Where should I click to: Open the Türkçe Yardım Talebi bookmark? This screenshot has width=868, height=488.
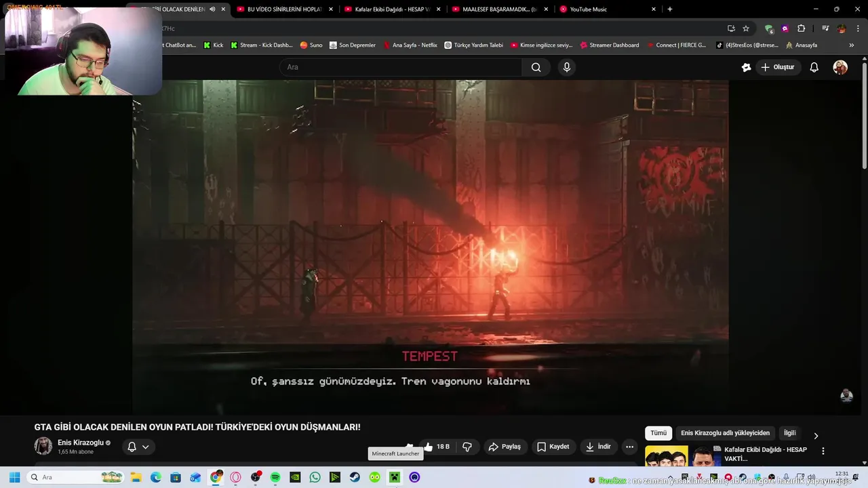coord(473,45)
